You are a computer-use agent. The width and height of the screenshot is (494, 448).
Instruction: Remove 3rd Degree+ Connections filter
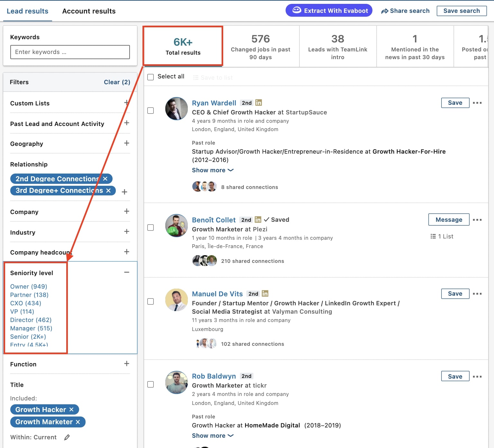[108, 191]
